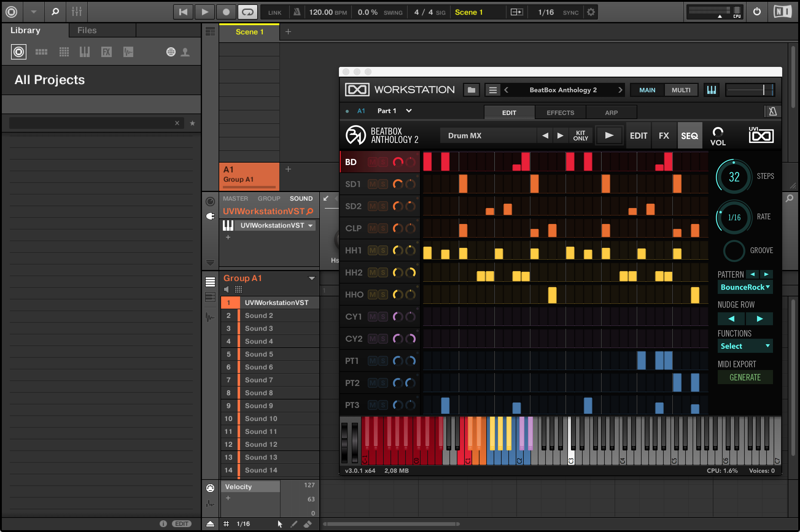Switch to factory content globe icon
Image resolution: width=800 pixels, height=532 pixels.
pos(171,52)
